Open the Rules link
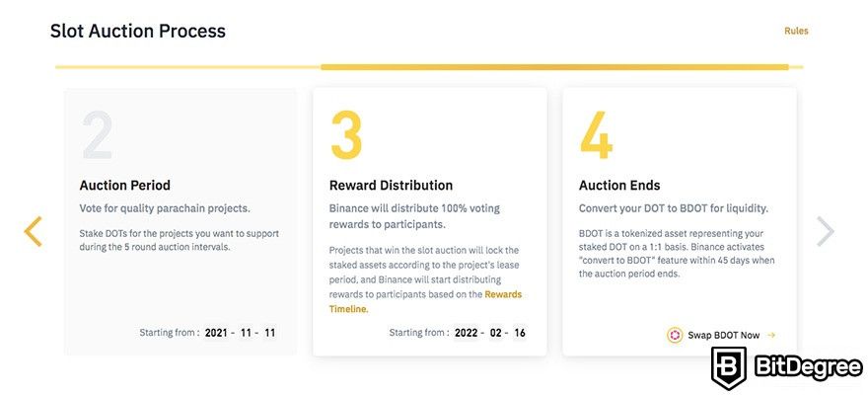This screenshot has width=868, height=396. pos(796,31)
